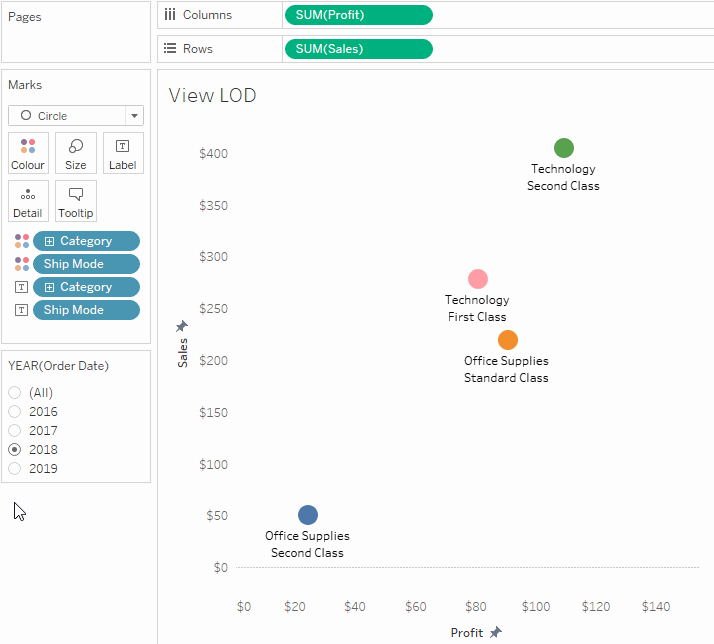Viewport: 714px width, 644px height.
Task: Expand the plus on the colour Category pill
Action: tap(48, 241)
